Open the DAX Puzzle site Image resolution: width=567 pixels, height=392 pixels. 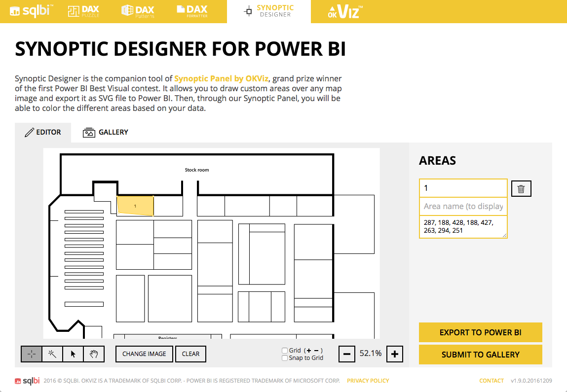(x=83, y=11)
